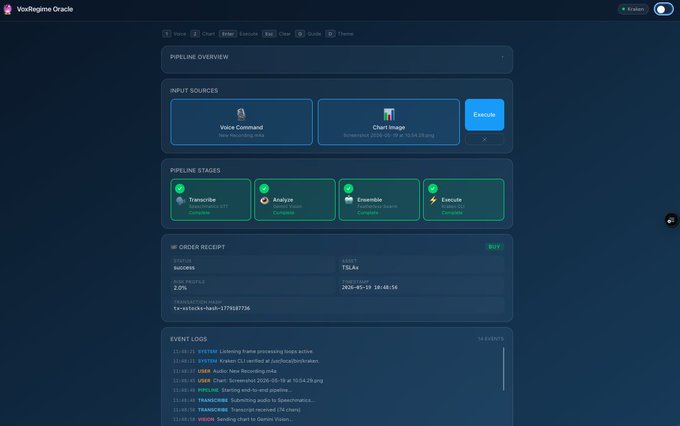The width and height of the screenshot is (680, 426).
Task: Click the clear X button below Execute
Action: 484,139
